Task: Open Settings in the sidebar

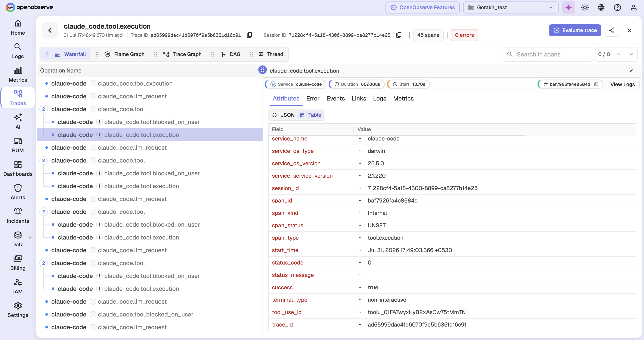Action: (x=18, y=309)
